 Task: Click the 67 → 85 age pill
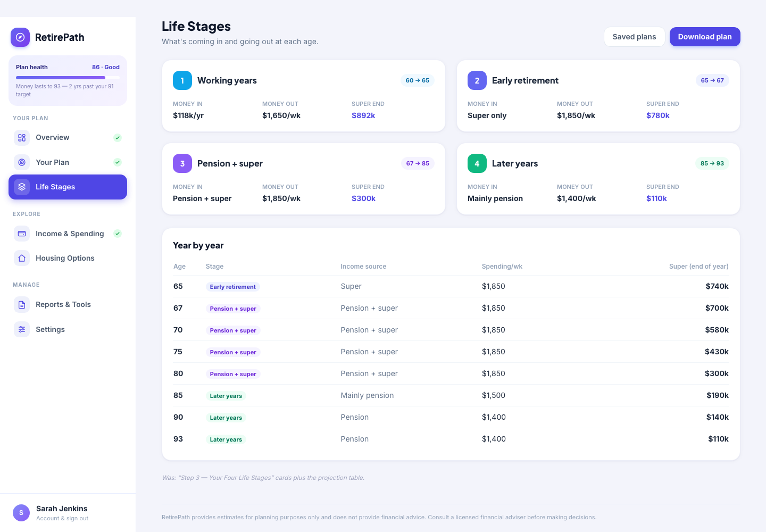[418, 163]
